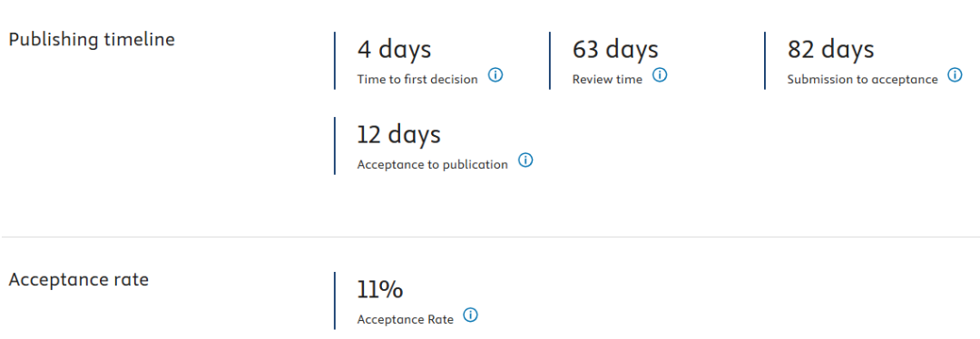The height and width of the screenshot is (339, 980).
Task: Click the info icon next to Acceptance Rate
Action: click(471, 315)
